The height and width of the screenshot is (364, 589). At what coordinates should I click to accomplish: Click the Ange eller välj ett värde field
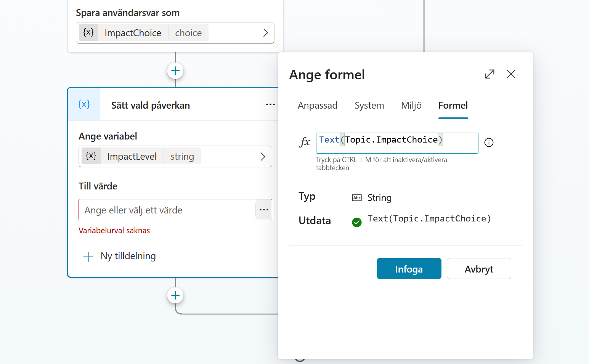point(167,210)
